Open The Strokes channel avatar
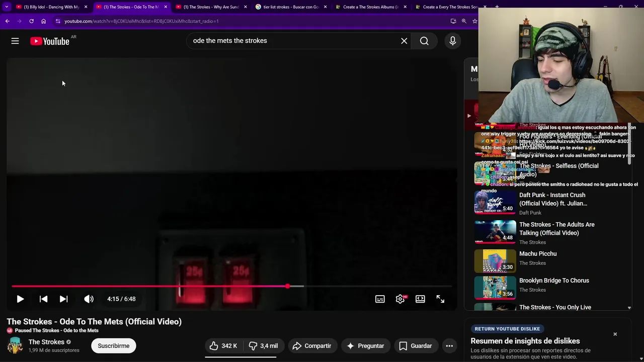Screen dimensions: 644x362 (15, 345)
